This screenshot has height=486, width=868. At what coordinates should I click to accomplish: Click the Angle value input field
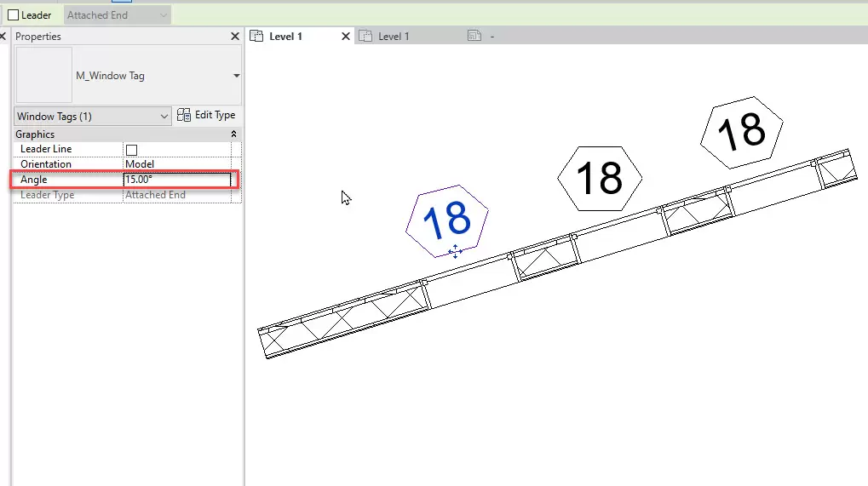(x=177, y=180)
